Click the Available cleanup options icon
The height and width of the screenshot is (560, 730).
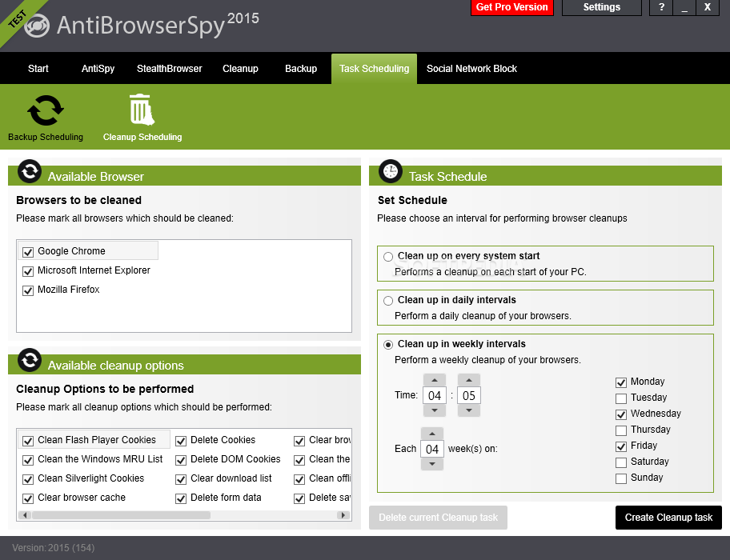pyautogui.click(x=30, y=360)
